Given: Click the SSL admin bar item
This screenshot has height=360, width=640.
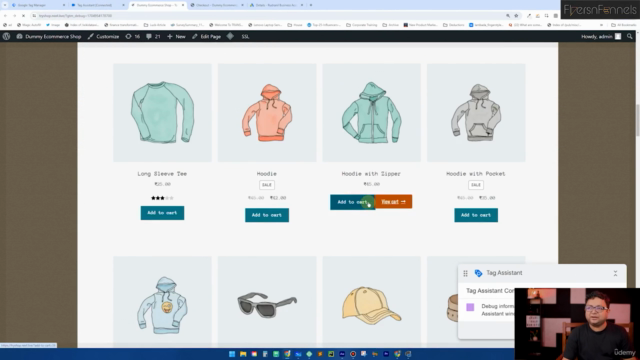Looking at the screenshot, I should [x=245, y=36].
